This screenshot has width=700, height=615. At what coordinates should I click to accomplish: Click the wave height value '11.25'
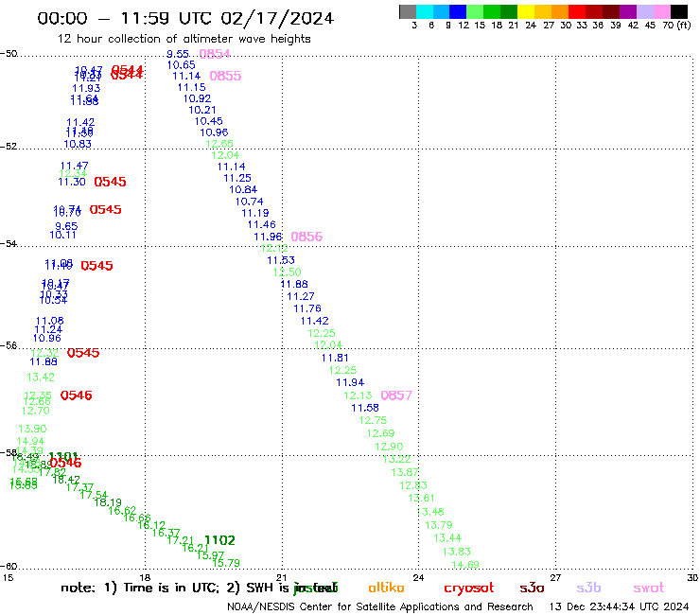pos(237,178)
